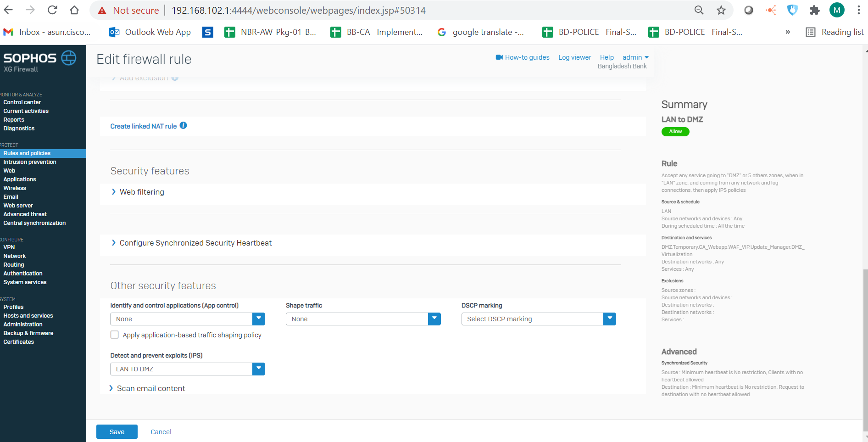Select Rules and policies menu
The width and height of the screenshot is (868, 442).
click(43, 153)
